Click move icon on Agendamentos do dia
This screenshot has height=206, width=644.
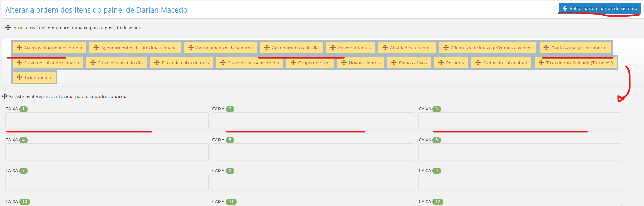267,48
